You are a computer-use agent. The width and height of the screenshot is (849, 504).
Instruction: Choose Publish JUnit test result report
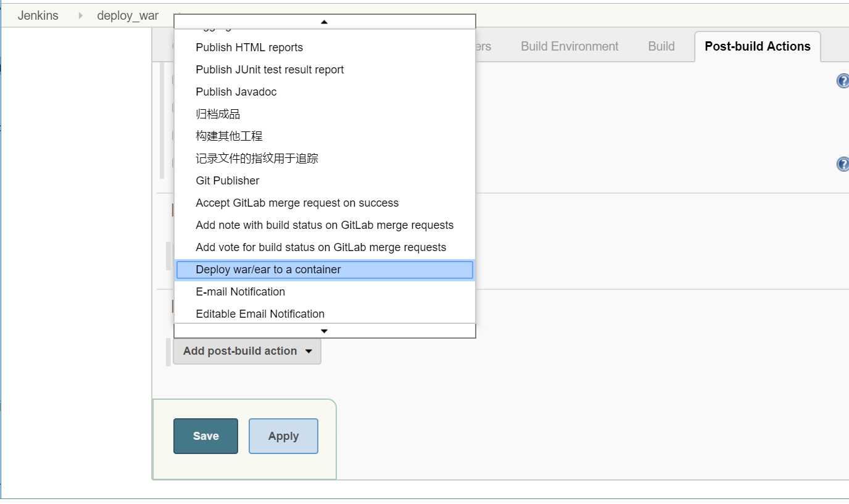click(x=325, y=70)
